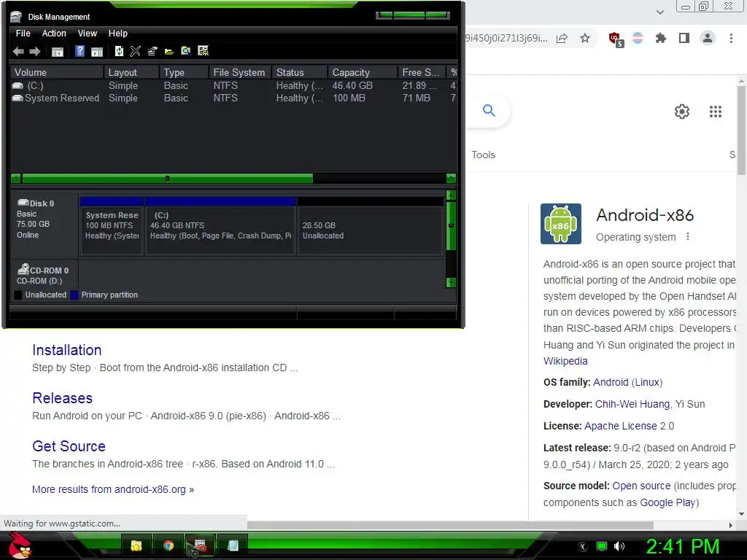This screenshot has width=747, height=560.
Task: Click the Android-x86 logo thumbnail
Action: (x=561, y=224)
